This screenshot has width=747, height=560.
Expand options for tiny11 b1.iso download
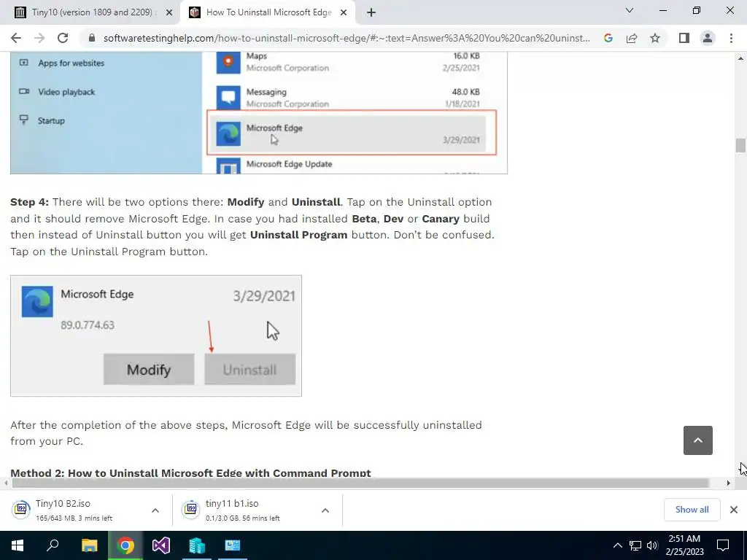(x=325, y=510)
